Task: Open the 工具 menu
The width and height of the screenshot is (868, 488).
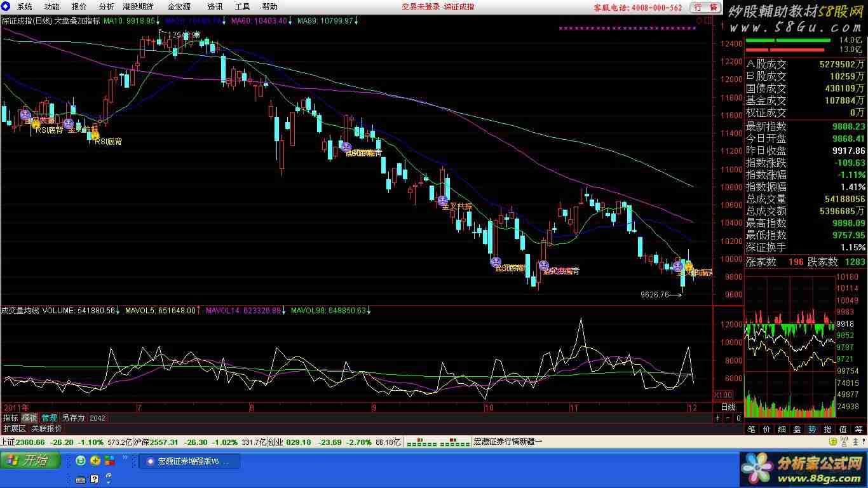Action: point(242,7)
